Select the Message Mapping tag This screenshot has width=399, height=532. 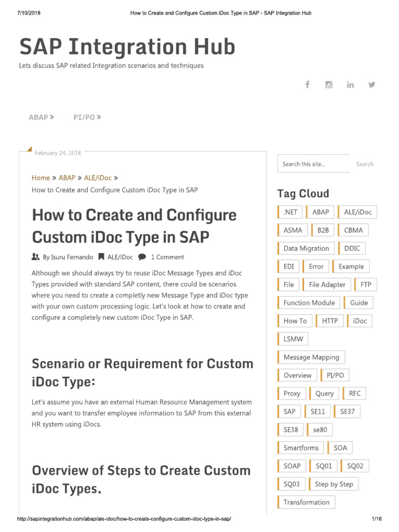tap(311, 357)
